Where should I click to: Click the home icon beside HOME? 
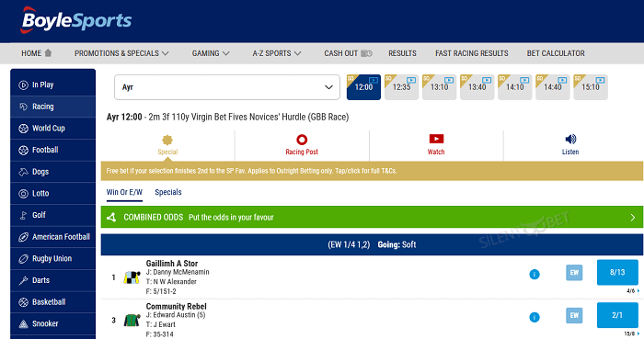tap(48, 53)
